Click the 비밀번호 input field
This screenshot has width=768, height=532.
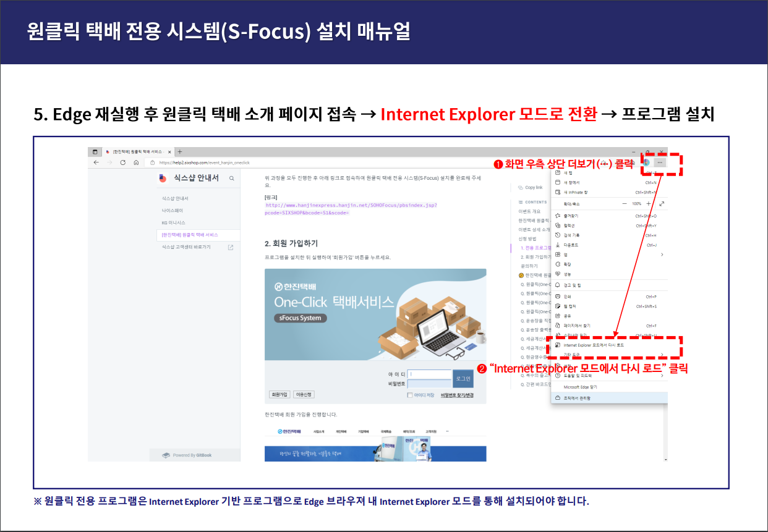(429, 384)
